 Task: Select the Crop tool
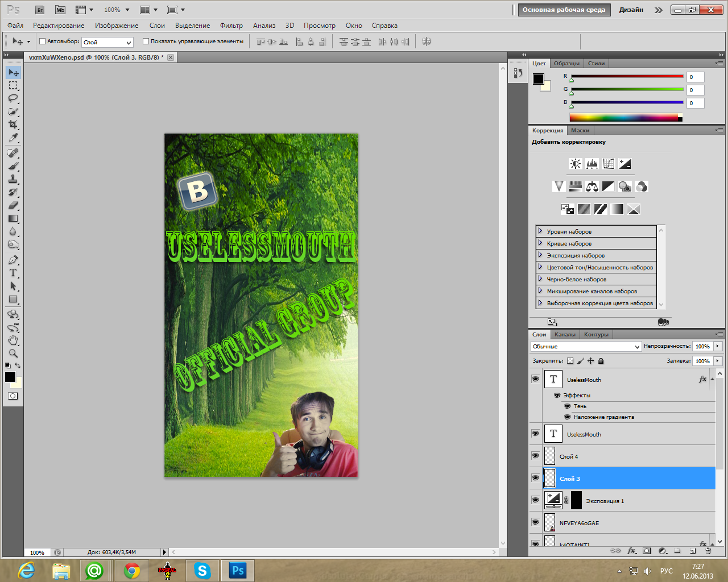13,124
